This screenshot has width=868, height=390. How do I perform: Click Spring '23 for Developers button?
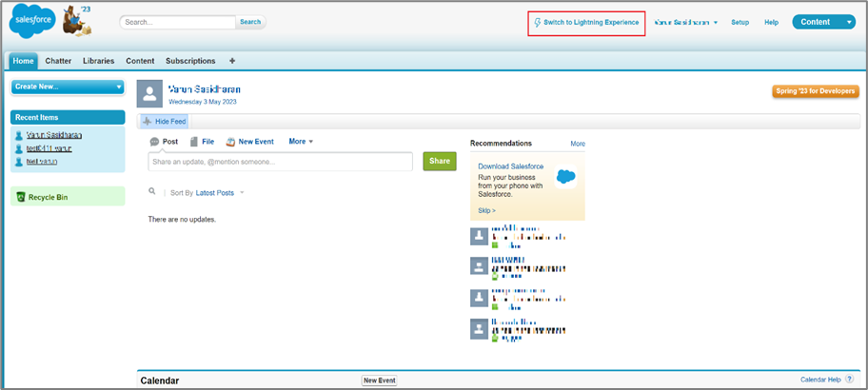coord(816,91)
